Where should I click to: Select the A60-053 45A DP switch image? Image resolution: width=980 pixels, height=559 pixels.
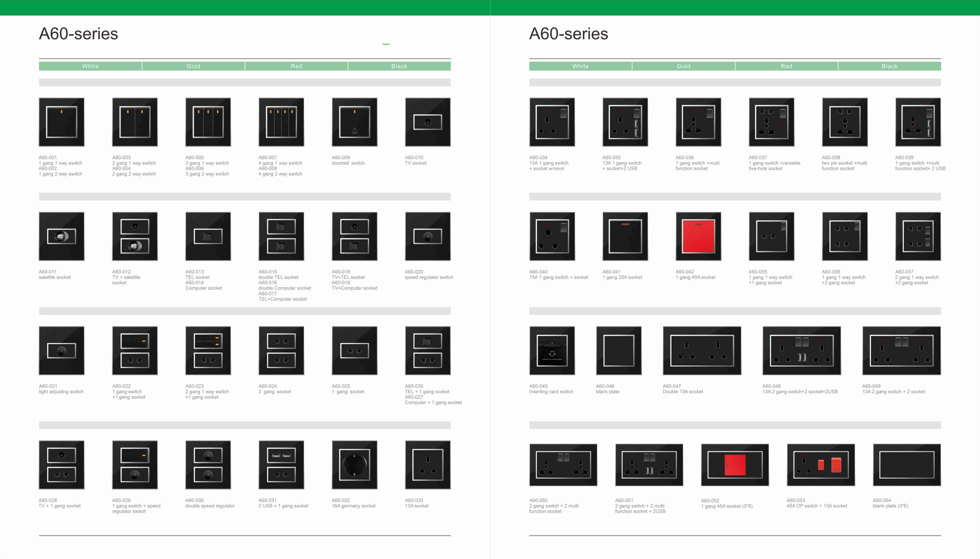(821, 465)
